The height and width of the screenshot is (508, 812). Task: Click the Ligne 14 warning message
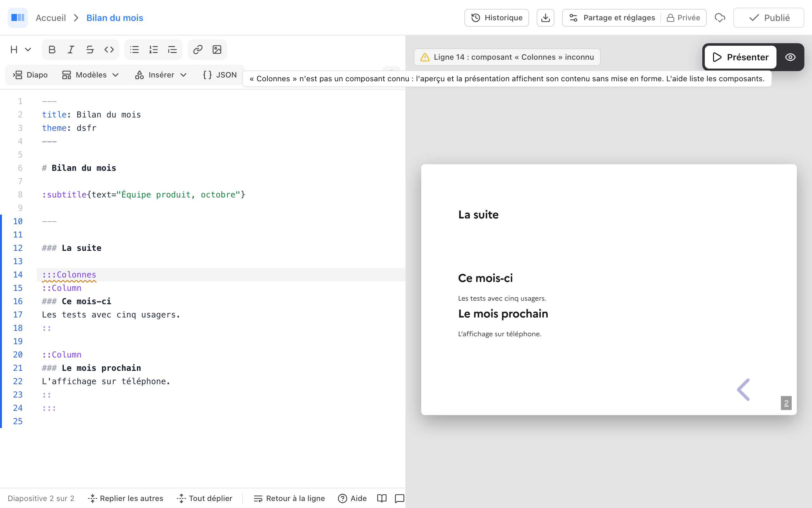pyautogui.click(x=507, y=57)
